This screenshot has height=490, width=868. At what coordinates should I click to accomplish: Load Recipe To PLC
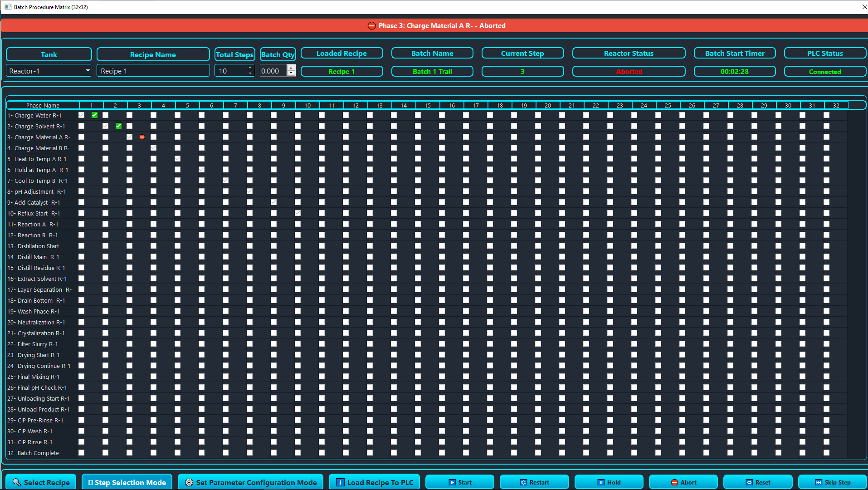(x=375, y=482)
